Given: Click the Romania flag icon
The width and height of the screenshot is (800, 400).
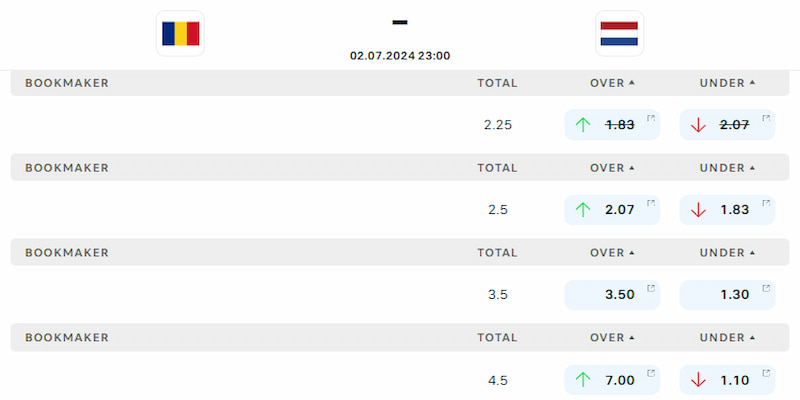Looking at the screenshot, I should pyautogui.click(x=180, y=33).
